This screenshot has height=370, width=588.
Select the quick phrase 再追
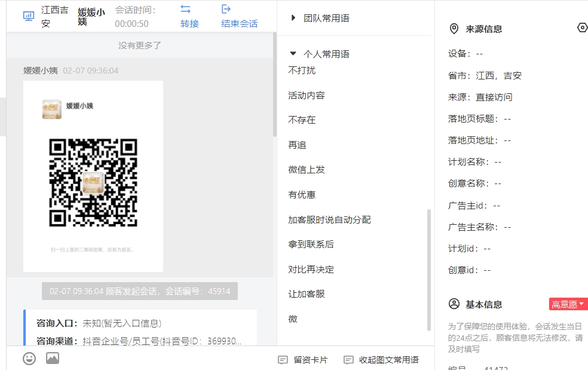pyautogui.click(x=297, y=145)
